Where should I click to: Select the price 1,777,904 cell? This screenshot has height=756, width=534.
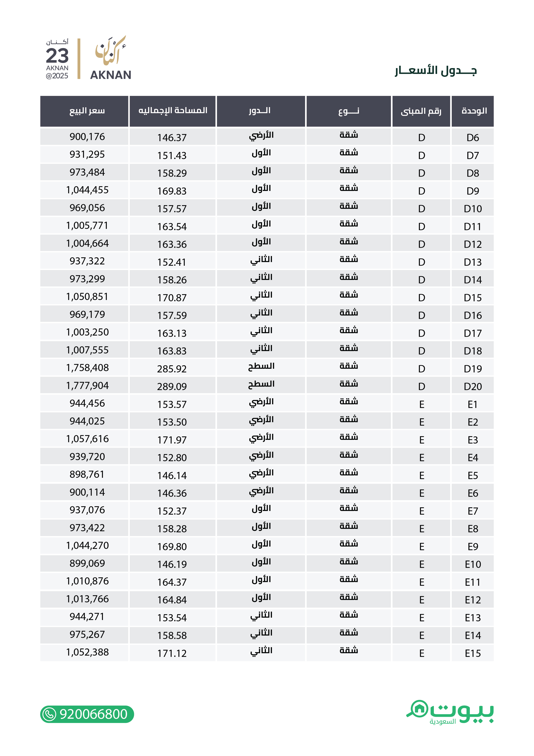(x=87, y=386)
